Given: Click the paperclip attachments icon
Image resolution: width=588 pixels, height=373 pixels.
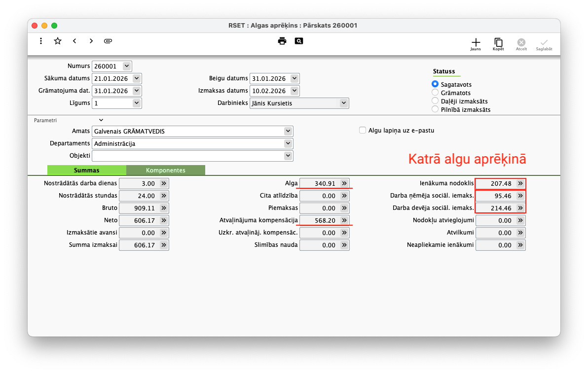Looking at the screenshot, I should coord(108,41).
